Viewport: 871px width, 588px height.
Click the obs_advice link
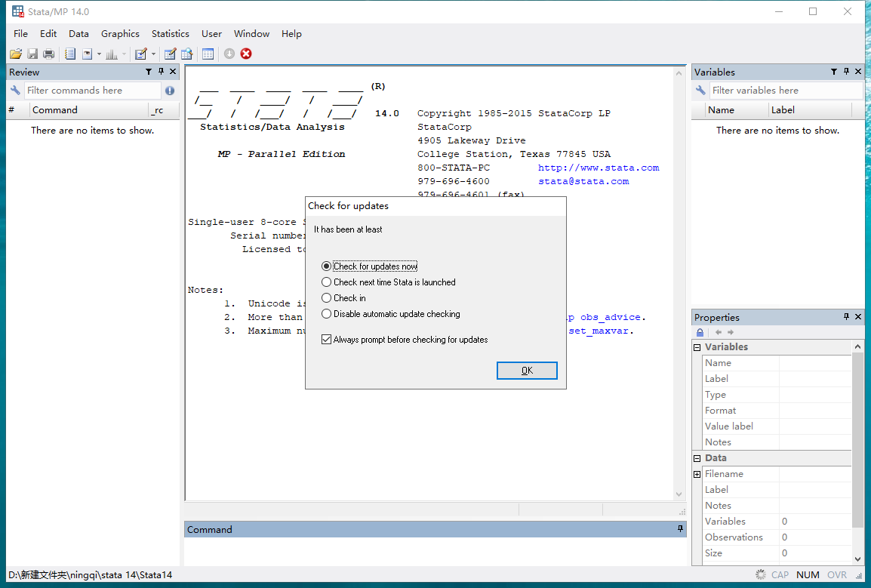point(611,317)
